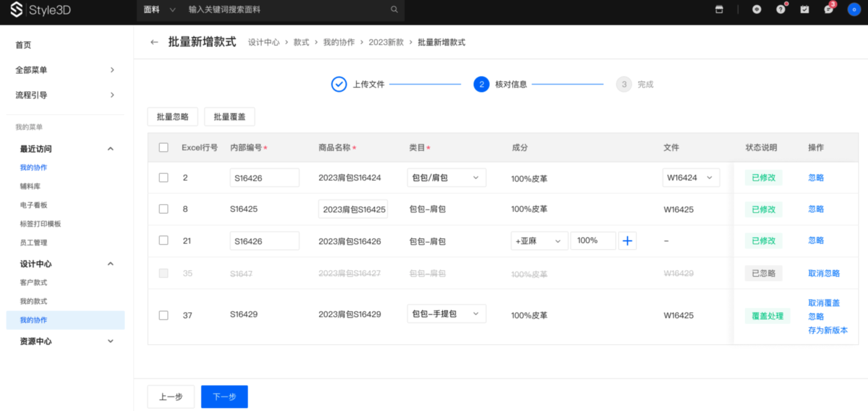Image resolution: width=868 pixels, height=411 pixels.
Task: Select 我的款式 in sidebar menu
Action: point(34,301)
